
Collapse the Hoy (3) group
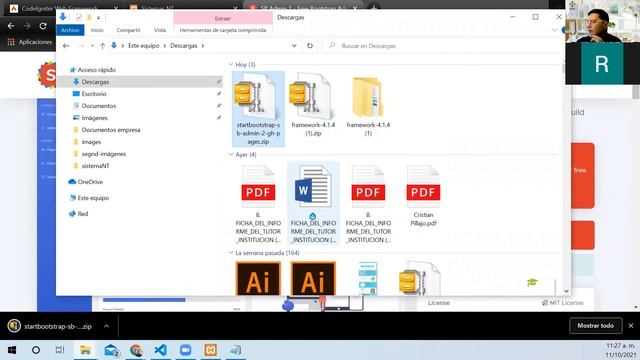click(231, 64)
